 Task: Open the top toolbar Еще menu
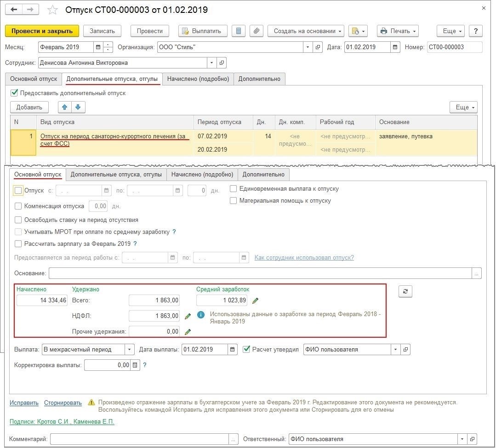451,31
